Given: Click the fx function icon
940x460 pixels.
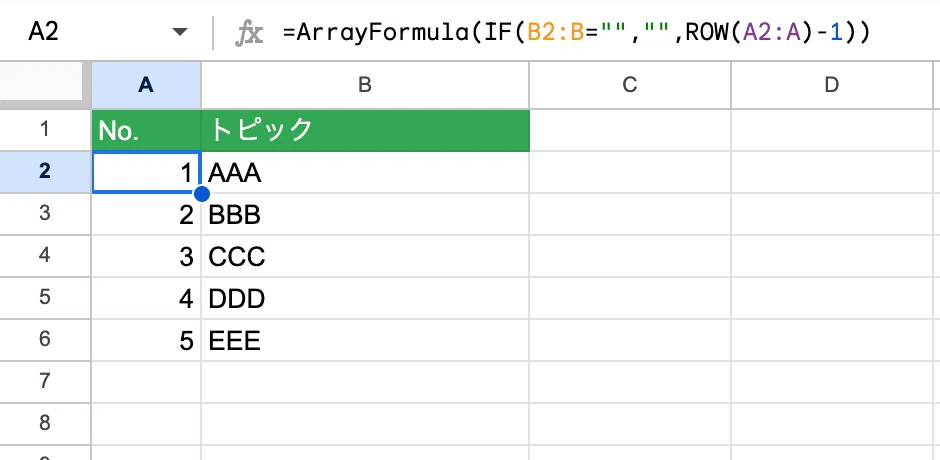Looking at the screenshot, I should [x=248, y=32].
